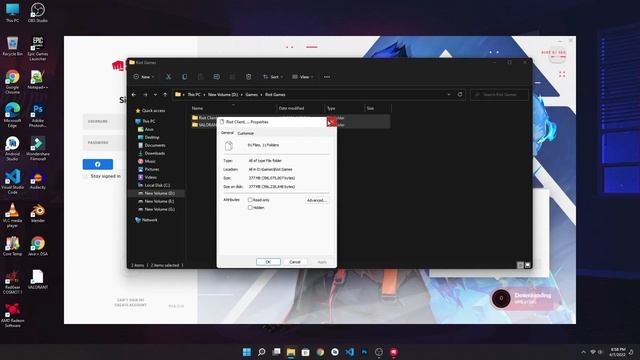Select the VLC media player desktop icon
The width and height of the screenshot is (640, 360).
[13, 215]
